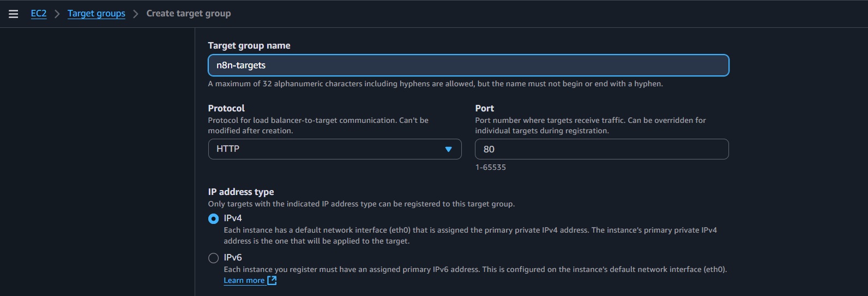Open the Protocol HTTP dropdown
Screen dimensions: 868x296
335,149
